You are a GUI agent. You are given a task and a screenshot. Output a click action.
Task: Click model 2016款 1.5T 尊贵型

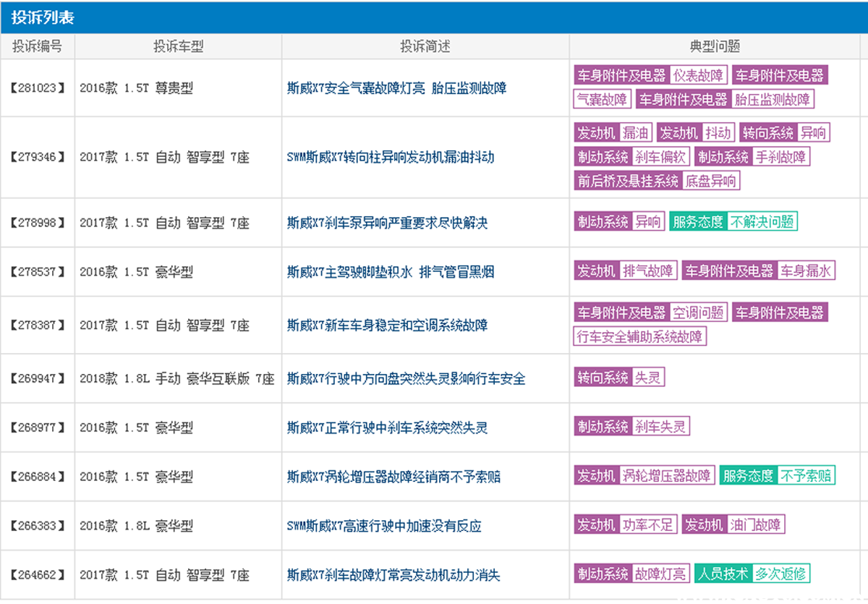click(136, 88)
